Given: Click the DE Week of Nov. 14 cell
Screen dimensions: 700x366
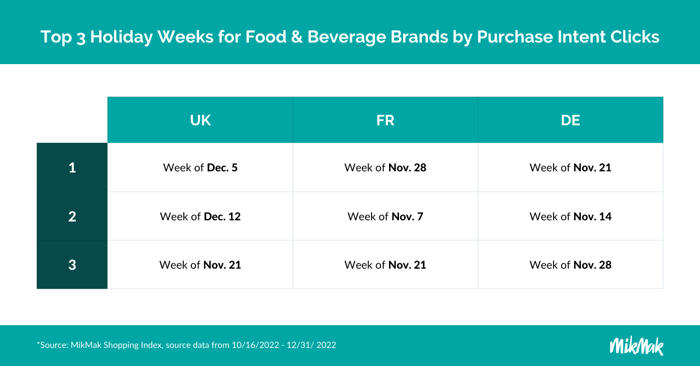Looking at the screenshot, I should 571,216.
